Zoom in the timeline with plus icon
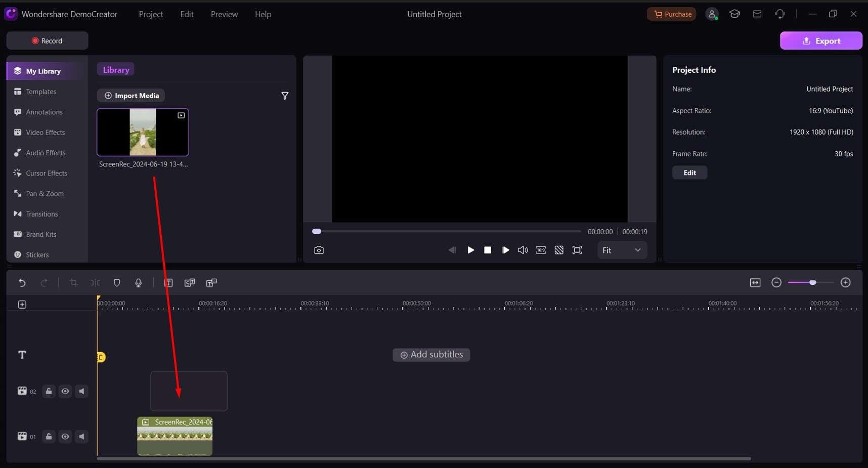868x468 pixels. pyautogui.click(x=846, y=282)
